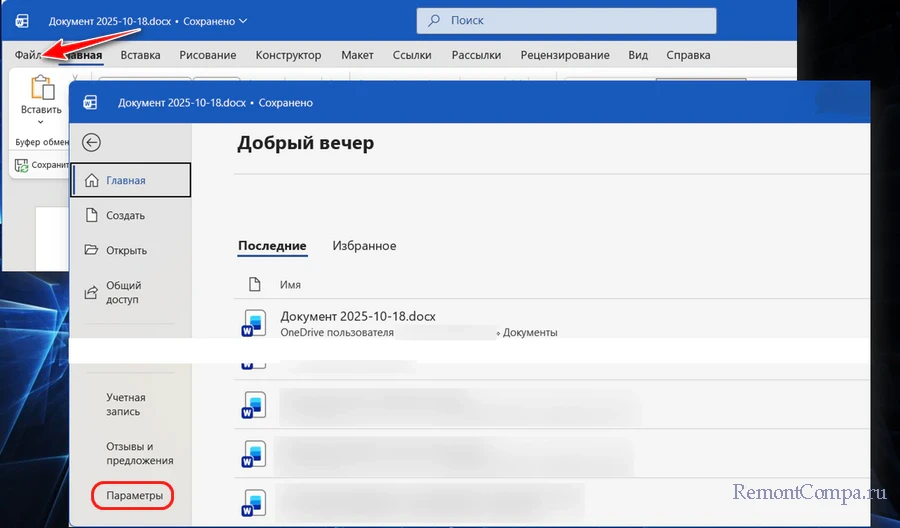
Task: Click the back arrow in Backstage view
Action: 92,143
